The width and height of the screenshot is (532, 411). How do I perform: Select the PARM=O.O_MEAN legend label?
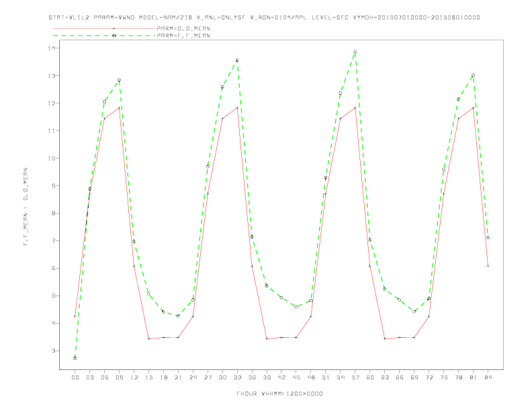(183, 28)
